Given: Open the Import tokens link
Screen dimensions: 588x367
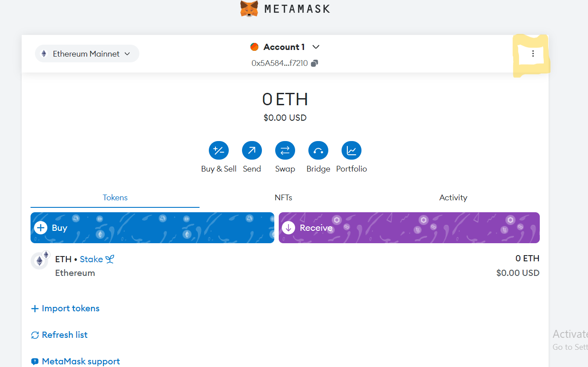Looking at the screenshot, I should pos(71,309).
